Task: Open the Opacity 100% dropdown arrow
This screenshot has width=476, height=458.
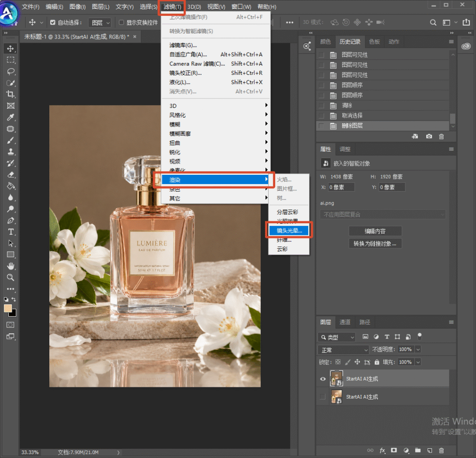Action: coord(418,350)
